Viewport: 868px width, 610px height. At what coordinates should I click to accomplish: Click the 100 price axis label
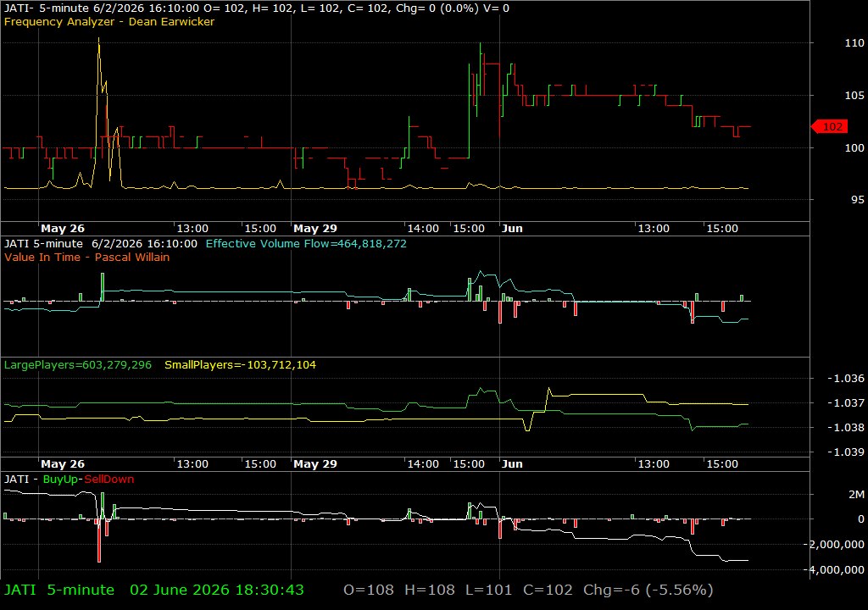pos(854,147)
